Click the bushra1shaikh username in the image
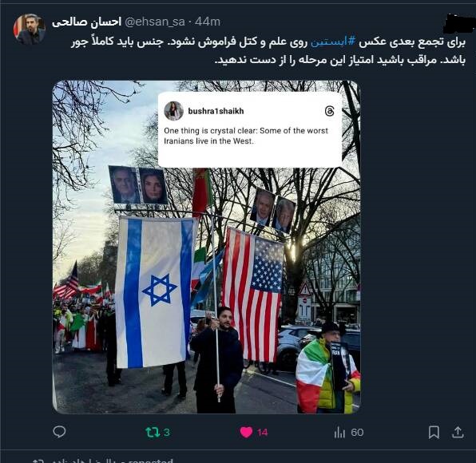 point(216,111)
